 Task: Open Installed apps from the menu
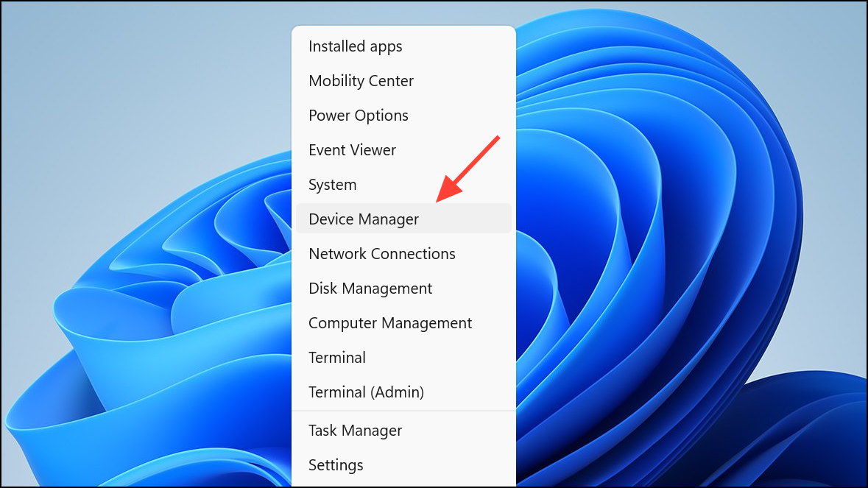pyautogui.click(x=403, y=46)
